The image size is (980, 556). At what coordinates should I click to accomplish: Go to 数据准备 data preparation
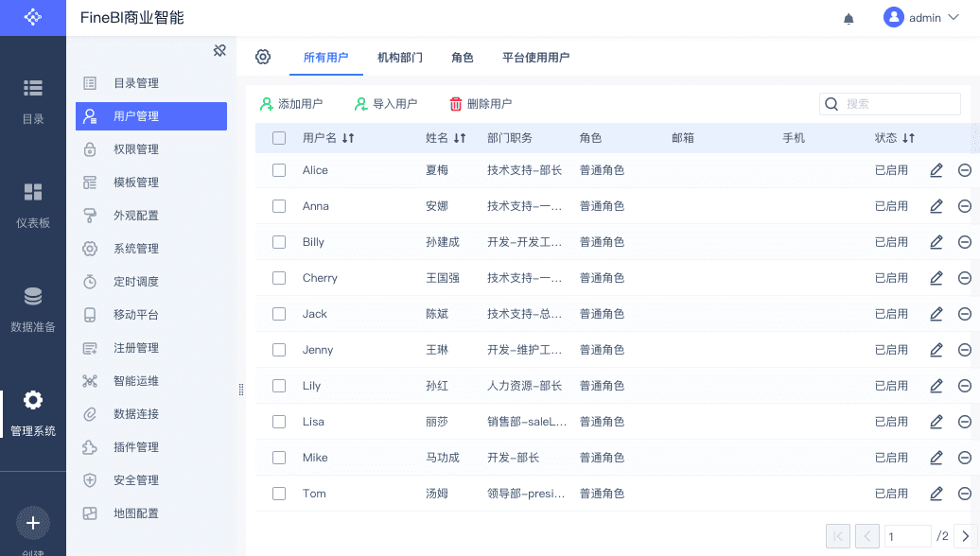tap(33, 309)
